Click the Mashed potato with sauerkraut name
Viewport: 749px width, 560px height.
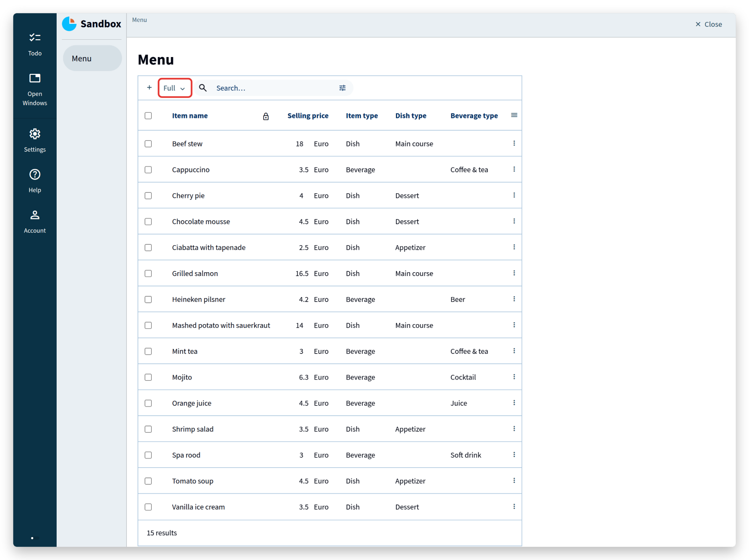221,325
